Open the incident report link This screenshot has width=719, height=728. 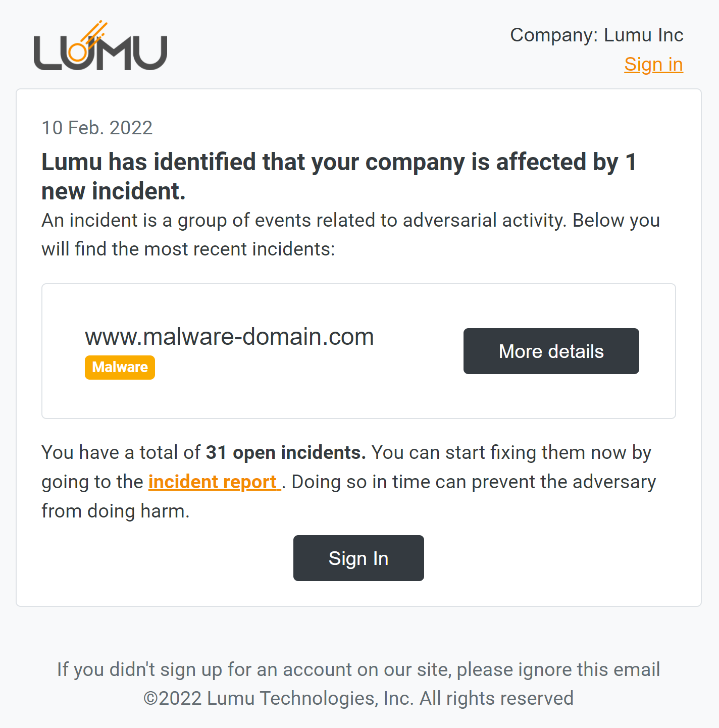pos(214,482)
